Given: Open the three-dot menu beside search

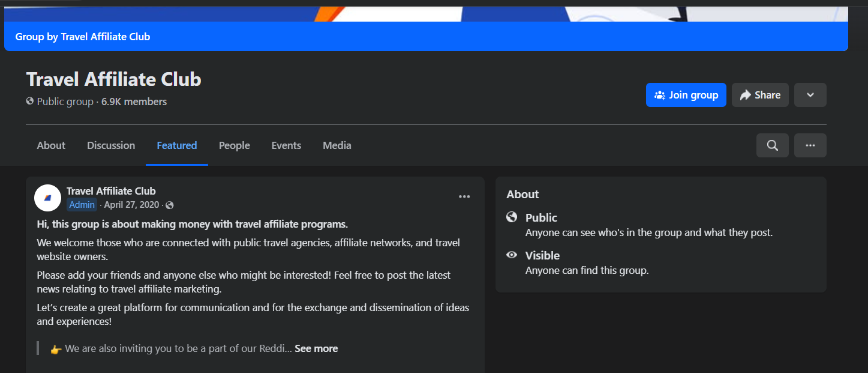Looking at the screenshot, I should click(x=810, y=145).
